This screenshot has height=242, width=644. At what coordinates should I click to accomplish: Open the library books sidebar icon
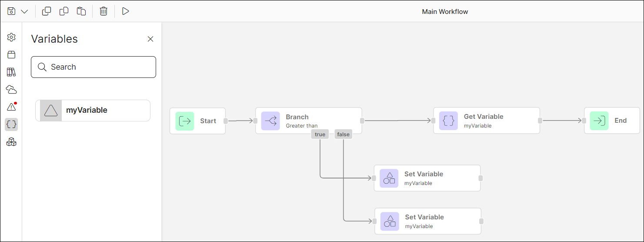click(11, 72)
